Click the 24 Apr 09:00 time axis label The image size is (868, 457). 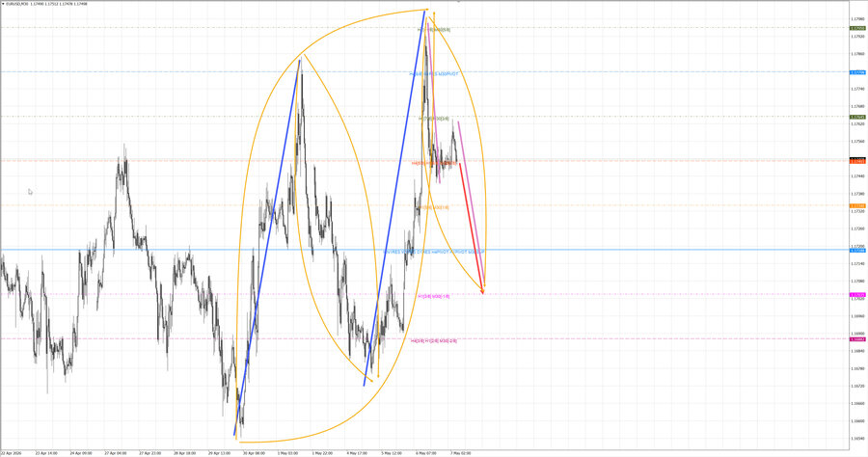point(81,453)
